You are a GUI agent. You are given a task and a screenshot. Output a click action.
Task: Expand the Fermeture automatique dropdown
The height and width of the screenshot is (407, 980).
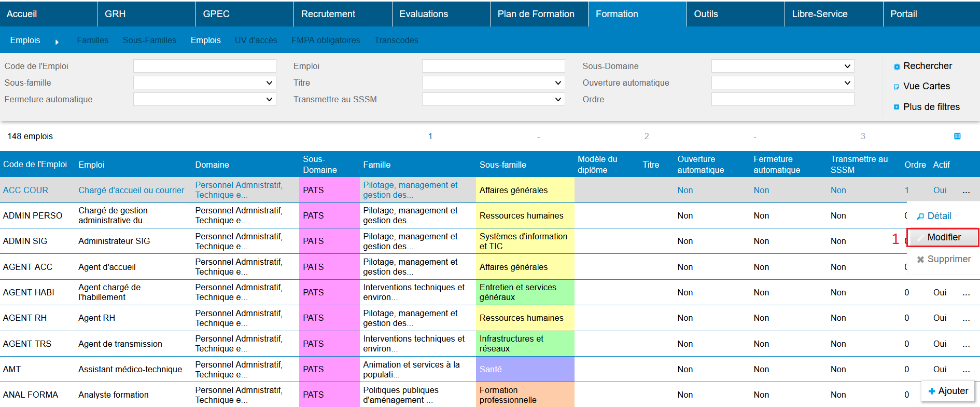pyautogui.click(x=204, y=99)
